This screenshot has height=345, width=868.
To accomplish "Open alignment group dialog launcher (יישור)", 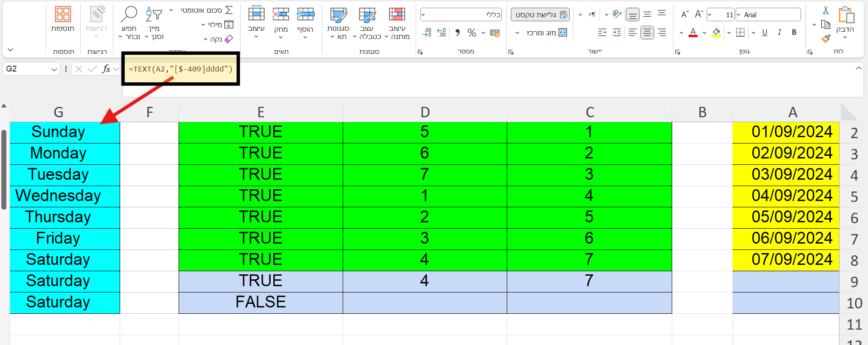I will [x=511, y=52].
